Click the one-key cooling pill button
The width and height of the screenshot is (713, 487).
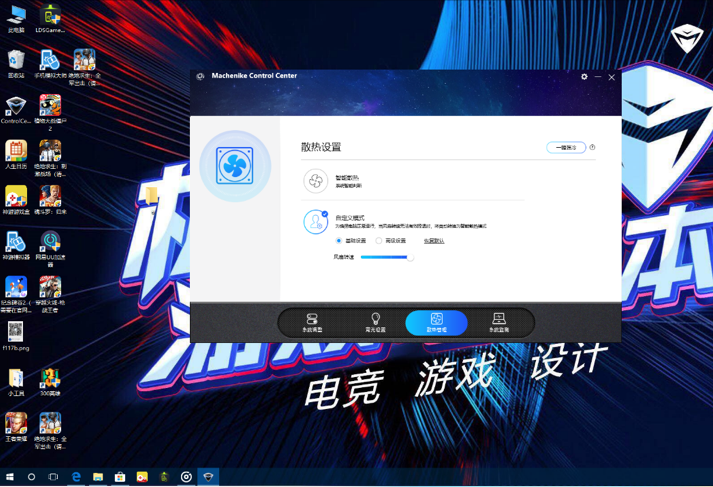(x=566, y=147)
